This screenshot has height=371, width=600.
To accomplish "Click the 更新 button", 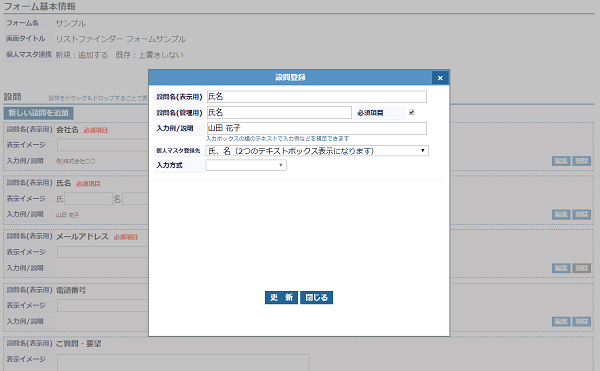I will pyautogui.click(x=281, y=298).
